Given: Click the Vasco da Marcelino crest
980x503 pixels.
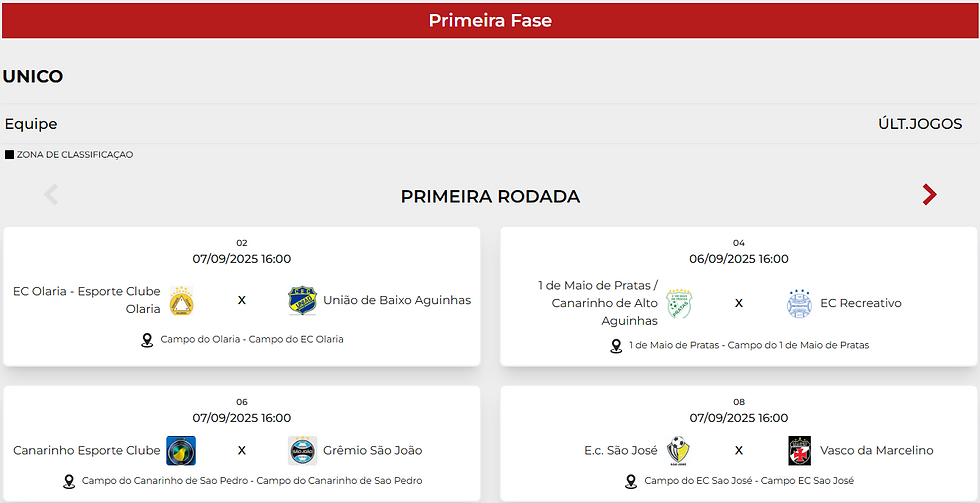Looking at the screenshot, I should [x=800, y=451].
